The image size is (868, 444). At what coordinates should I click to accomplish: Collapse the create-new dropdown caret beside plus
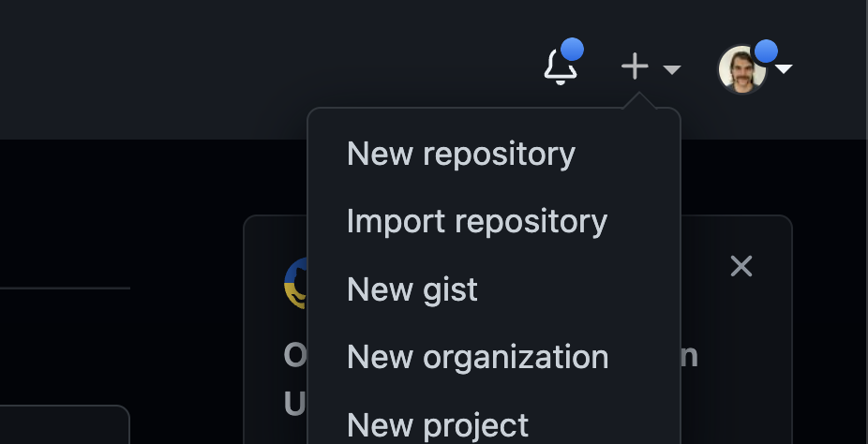pyautogui.click(x=671, y=69)
